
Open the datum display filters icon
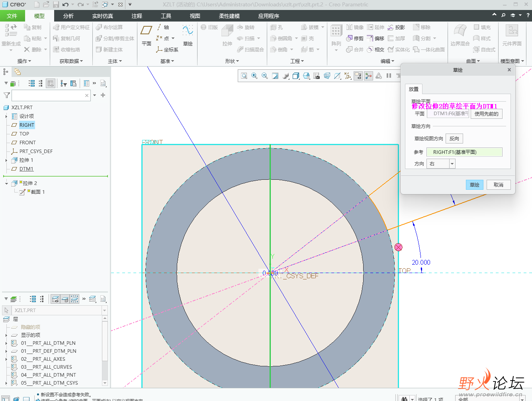[x=348, y=76]
